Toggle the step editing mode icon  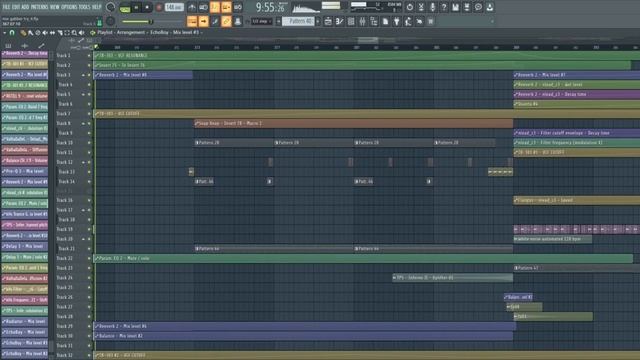(x=215, y=21)
